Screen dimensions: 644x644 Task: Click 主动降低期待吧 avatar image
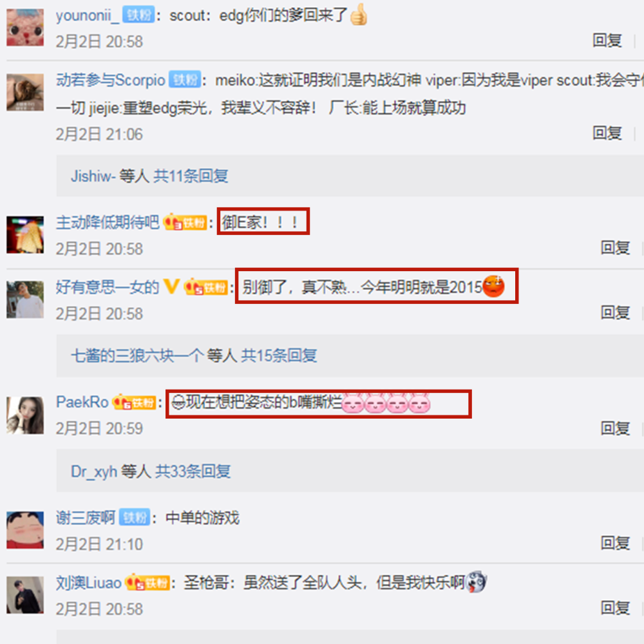(25, 234)
